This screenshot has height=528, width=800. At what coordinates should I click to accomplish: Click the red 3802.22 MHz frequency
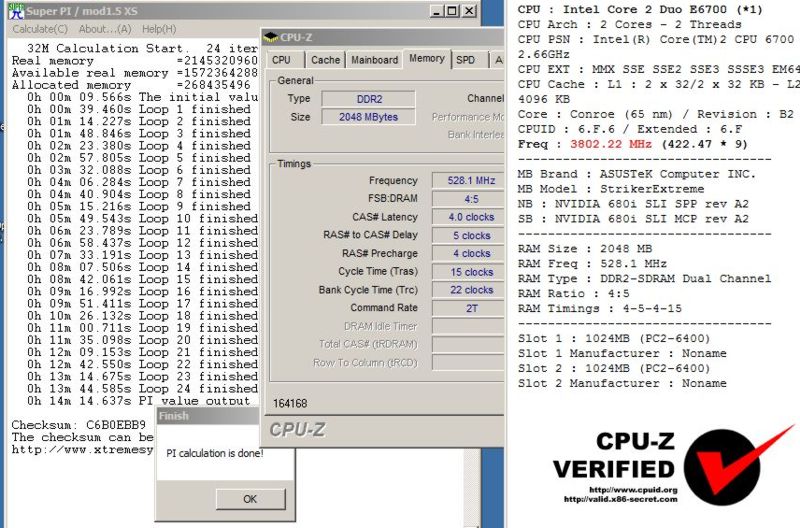611,144
